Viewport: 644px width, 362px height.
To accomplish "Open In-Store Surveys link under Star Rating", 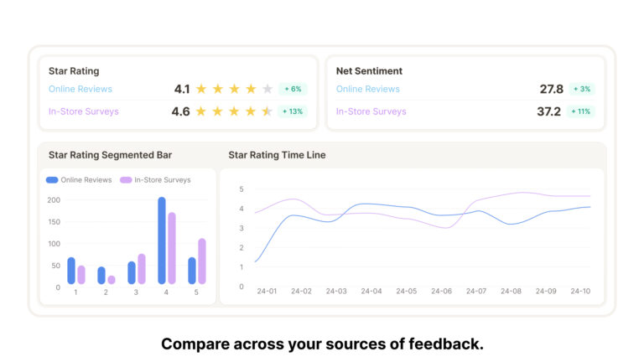I will (x=84, y=111).
